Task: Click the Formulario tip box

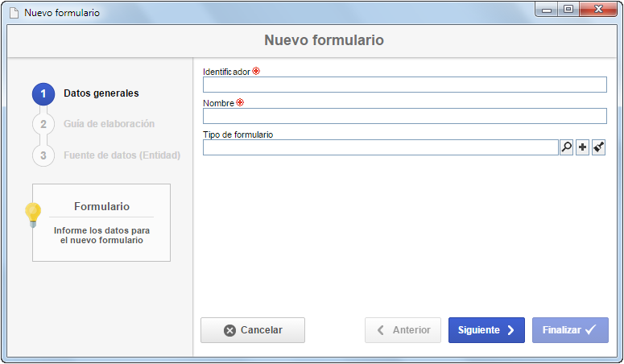Action: point(101,222)
